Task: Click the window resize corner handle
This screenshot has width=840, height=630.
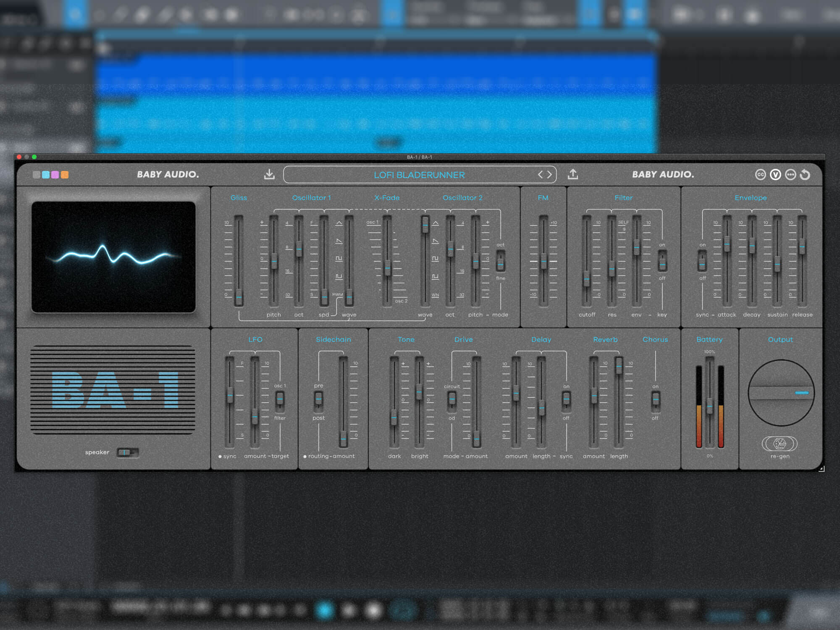Action: pyautogui.click(x=822, y=469)
